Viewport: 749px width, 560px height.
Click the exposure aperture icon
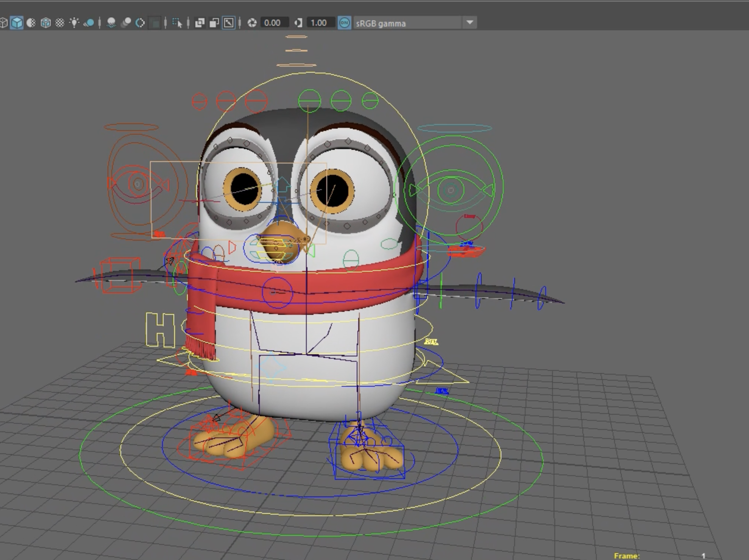(x=252, y=23)
